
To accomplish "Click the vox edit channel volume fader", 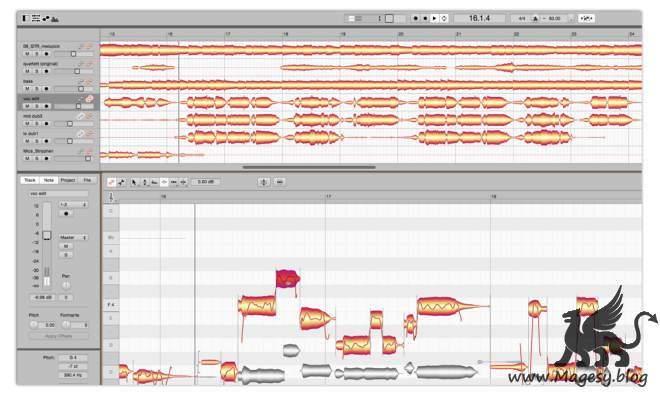I will tap(47, 235).
